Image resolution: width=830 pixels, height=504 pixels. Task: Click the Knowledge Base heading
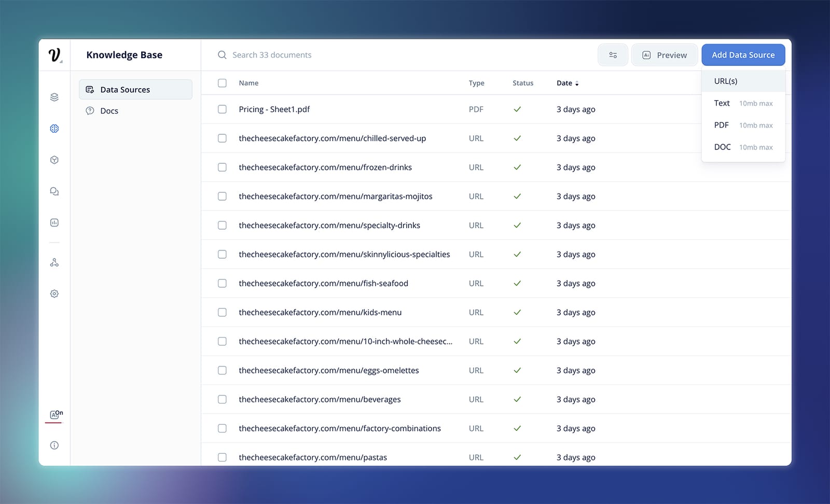(125, 55)
